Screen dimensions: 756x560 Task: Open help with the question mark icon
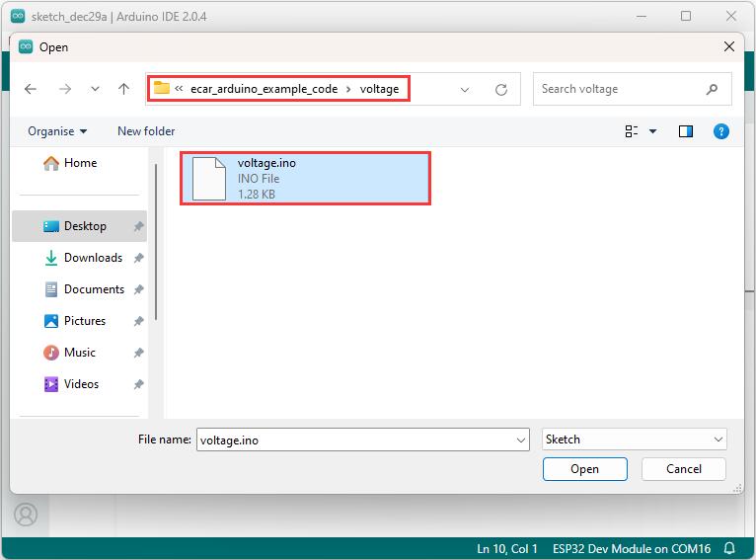720,131
